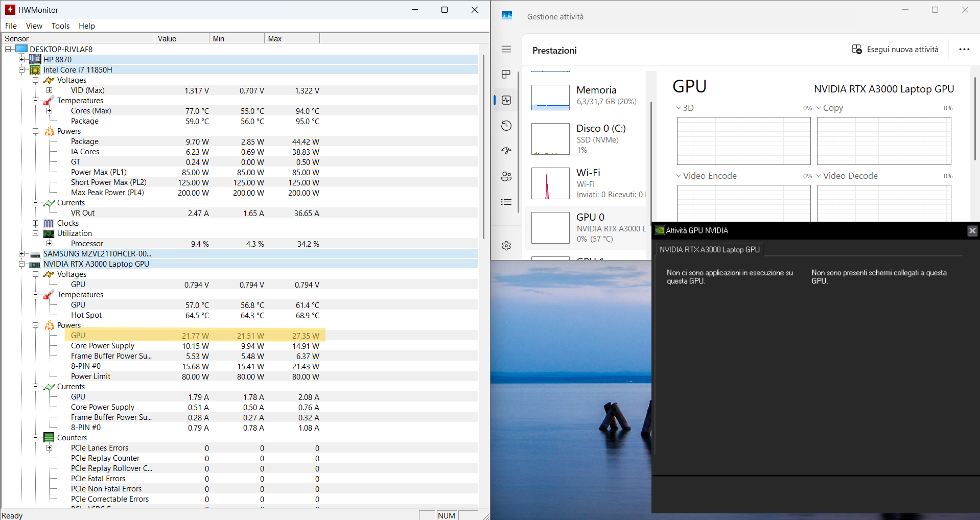Image resolution: width=980 pixels, height=520 pixels.
Task: Select the Details (Dettagli) list icon
Action: [x=506, y=202]
